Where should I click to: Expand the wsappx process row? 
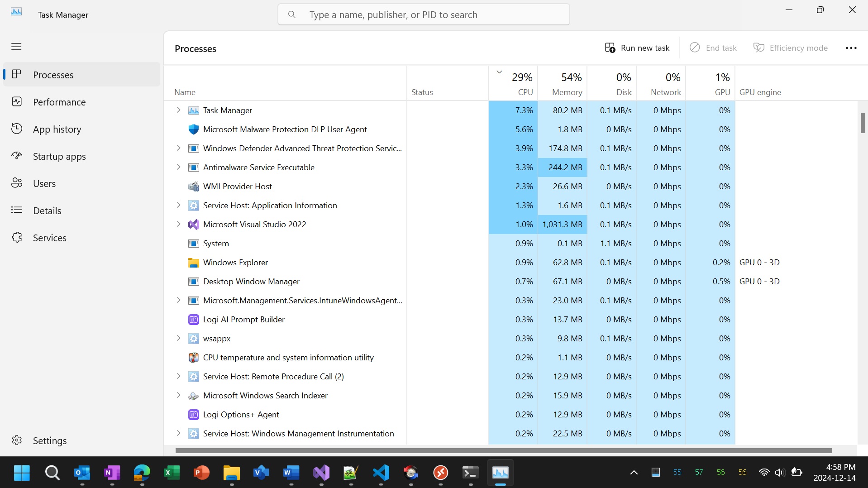click(x=178, y=338)
